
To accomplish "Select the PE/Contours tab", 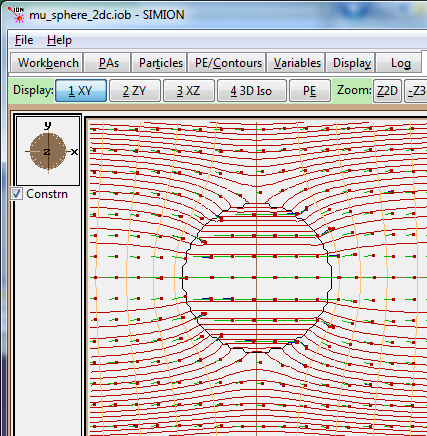I will coord(227,63).
